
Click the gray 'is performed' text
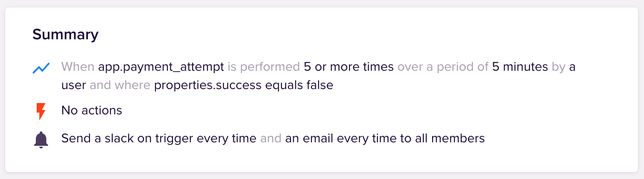[x=263, y=67]
